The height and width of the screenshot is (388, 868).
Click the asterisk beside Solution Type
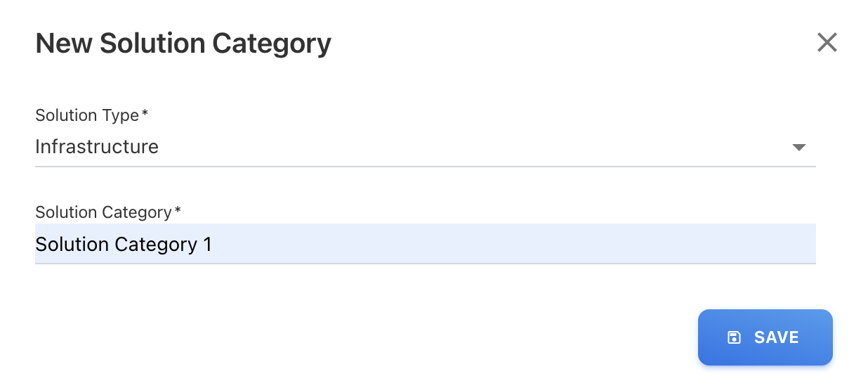tap(145, 114)
